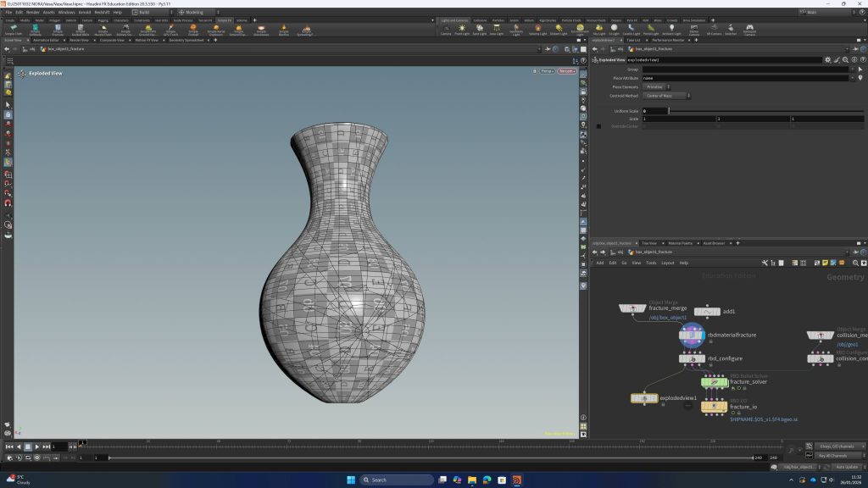The image size is (868, 488).
Task: Click the Sky Light shelf icon
Action: coord(600,29)
